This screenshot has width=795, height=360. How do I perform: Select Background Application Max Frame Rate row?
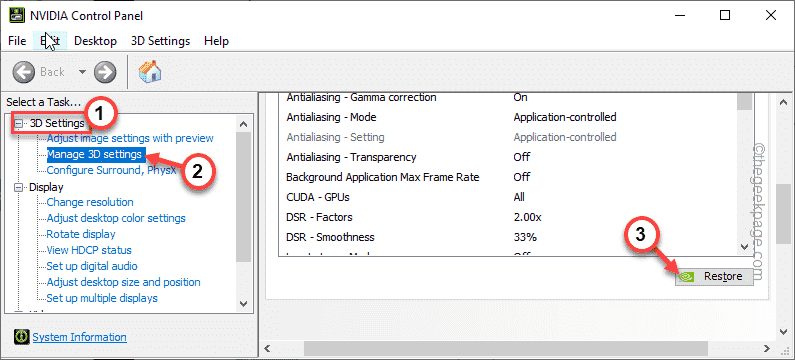(x=509, y=177)
